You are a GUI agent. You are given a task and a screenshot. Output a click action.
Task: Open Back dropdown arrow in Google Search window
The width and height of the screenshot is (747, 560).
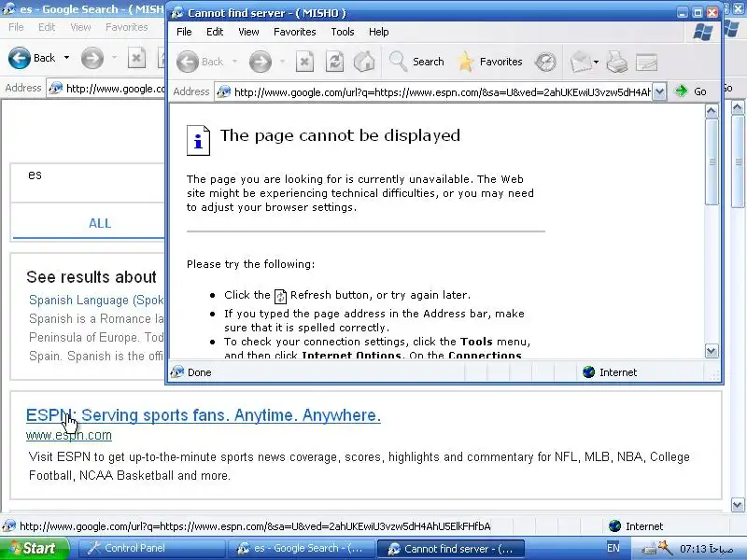[66, 58]
